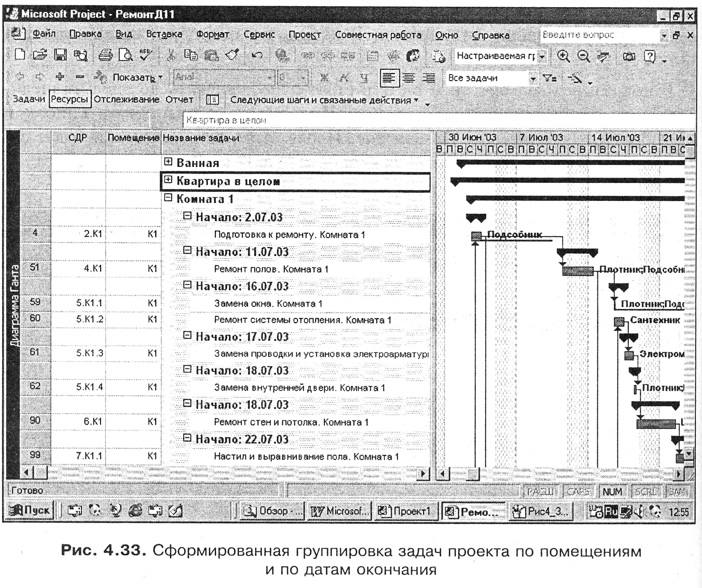This screenshot has width=702, height=588.
Task: Toggle italic К formatting
Action: coord(344,78)
